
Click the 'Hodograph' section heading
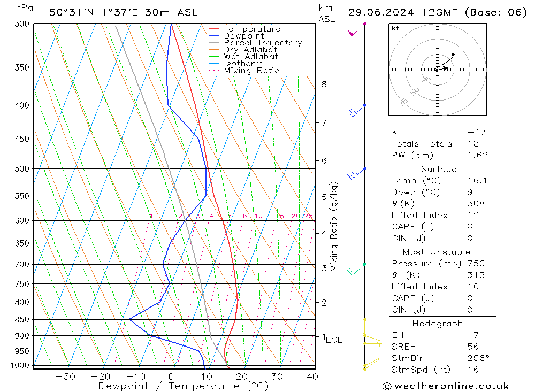(x=438, y=324)
